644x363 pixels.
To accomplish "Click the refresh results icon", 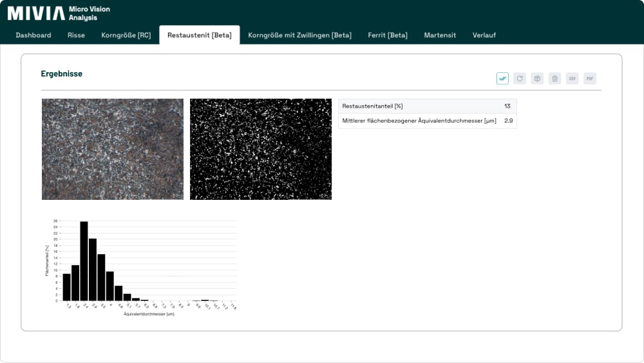I will tap(520, 79).
